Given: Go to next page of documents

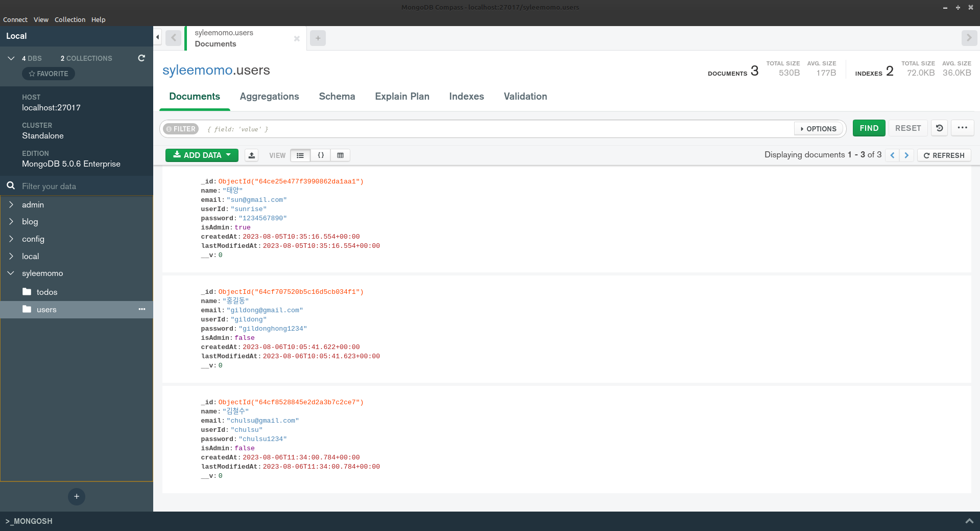Looking at the screenshot, I should click(x=906, y=155).
